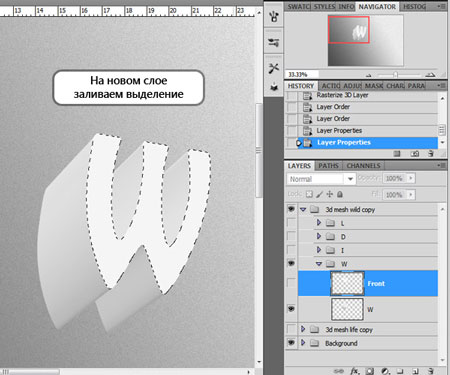Lock transparent pixels in Layers panel

[x=309, y=194]
